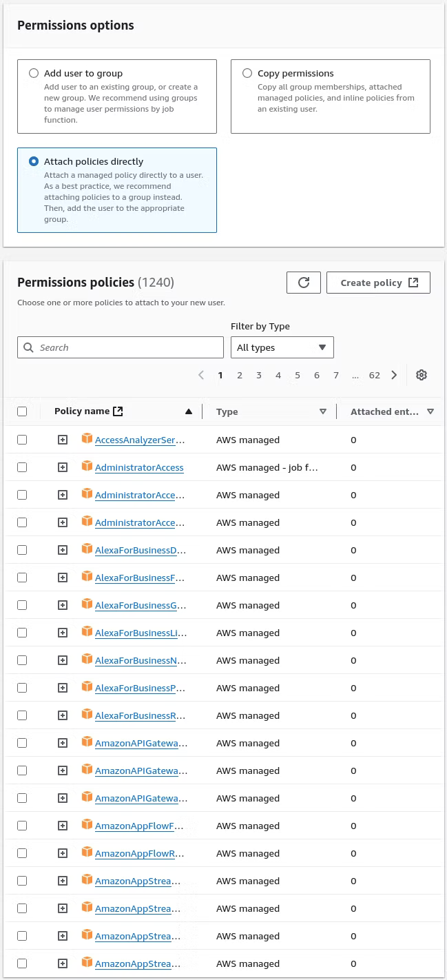The height and width of the screenshot is (980, 447).
Task: Refresh the permissions policies list
Action: tap(304, 283)
